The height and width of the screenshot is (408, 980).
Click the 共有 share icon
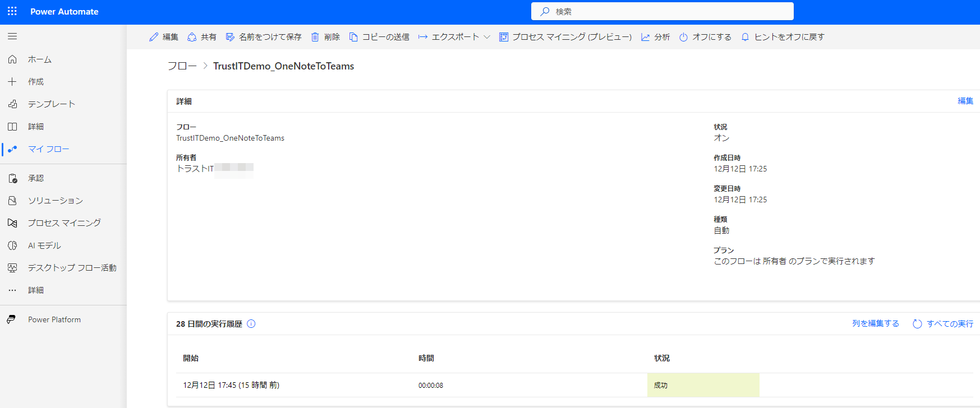192,37
